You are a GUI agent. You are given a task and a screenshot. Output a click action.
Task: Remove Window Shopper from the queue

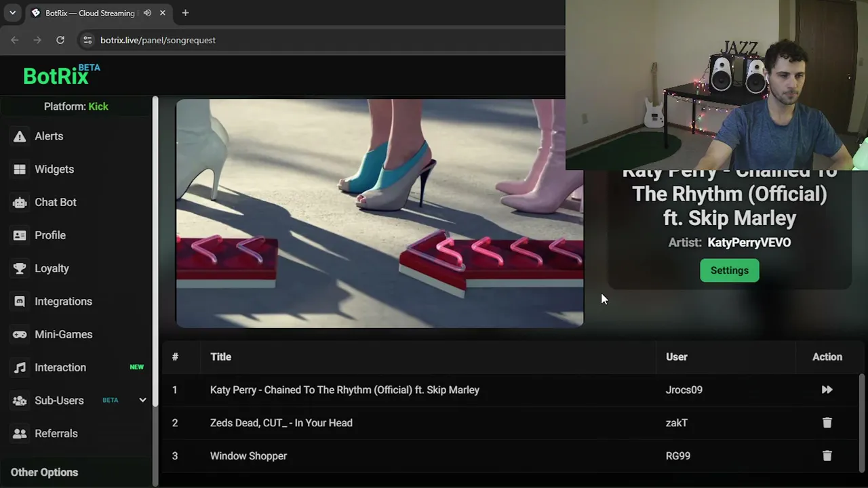pos(827,456)
